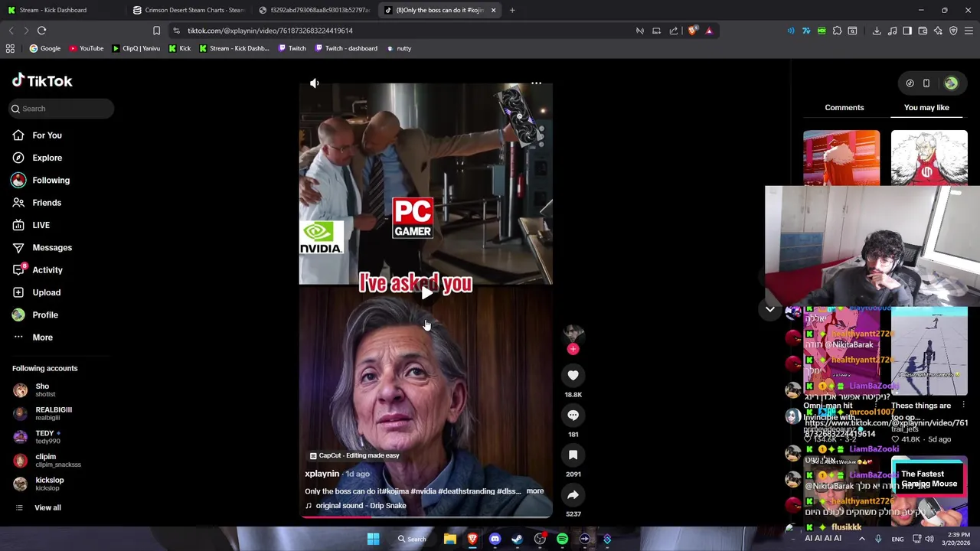980x551 pixels.
Task: Open xplaynin creator profile link
Action: tap(322, 474)
